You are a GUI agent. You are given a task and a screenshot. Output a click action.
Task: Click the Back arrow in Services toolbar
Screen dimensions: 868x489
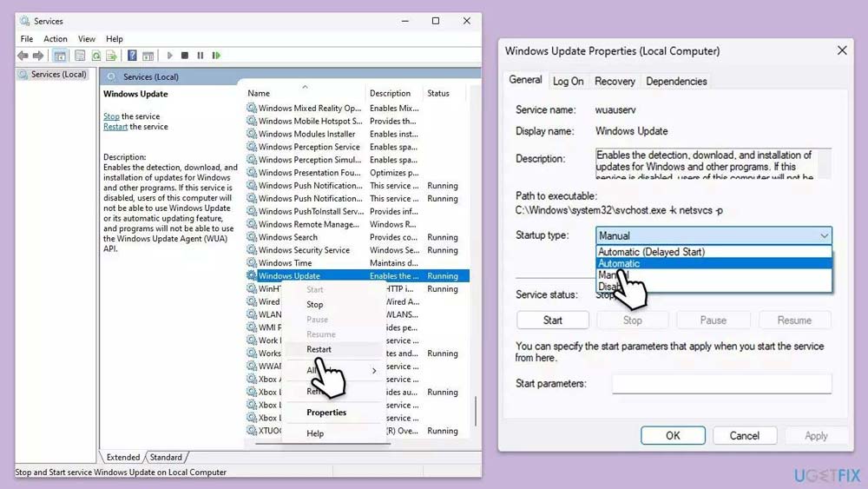[x=23, y=56]
